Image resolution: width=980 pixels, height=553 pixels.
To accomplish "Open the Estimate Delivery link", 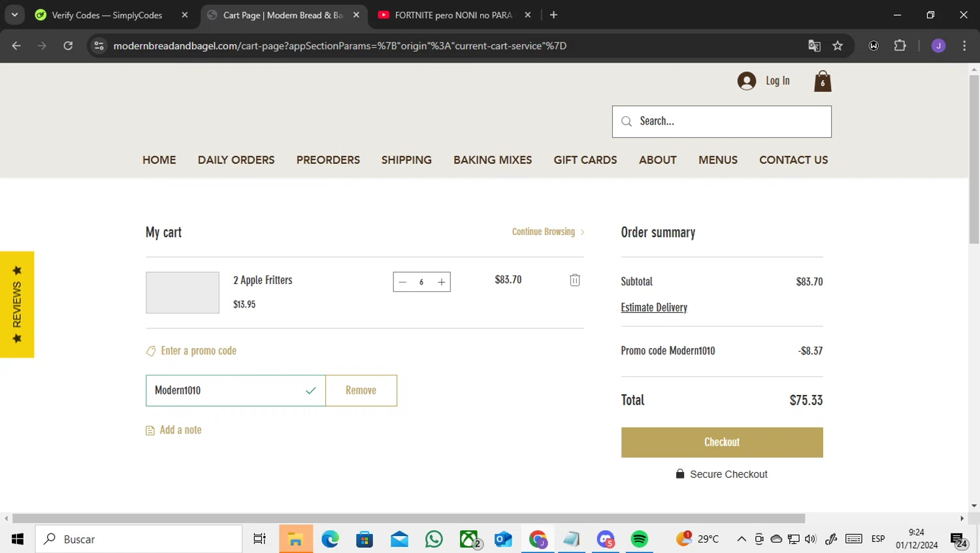I will (x=654, y=308).
